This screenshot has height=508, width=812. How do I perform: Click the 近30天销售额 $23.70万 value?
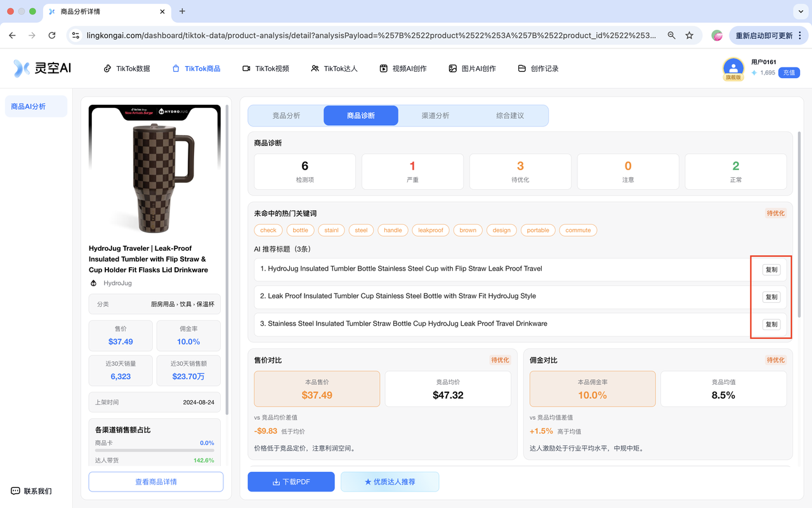point(188,377)
